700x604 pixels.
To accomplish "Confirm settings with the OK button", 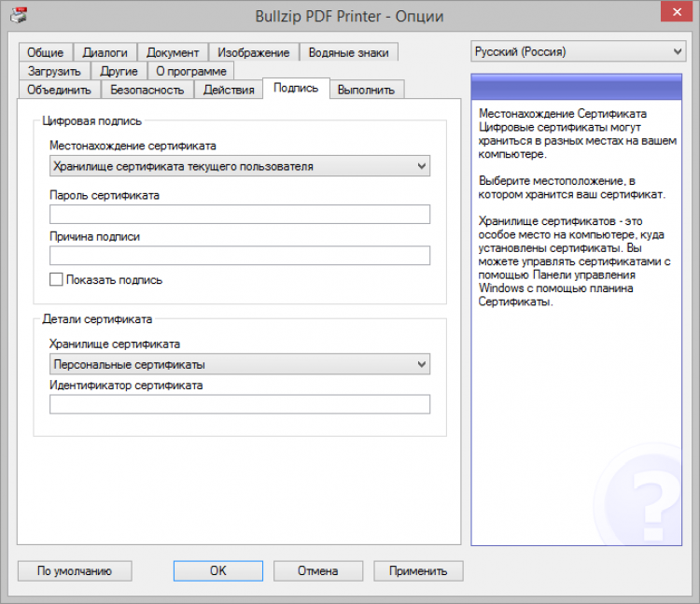I will pos(218,571).
